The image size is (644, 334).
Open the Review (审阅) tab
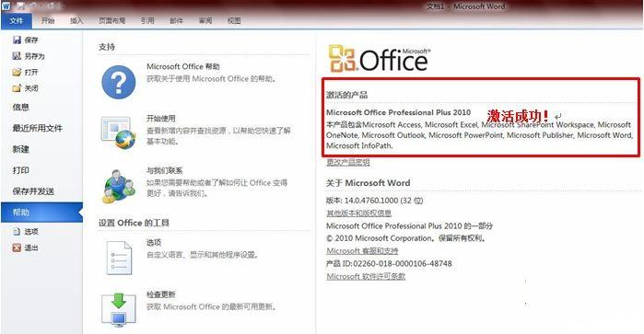205,20
